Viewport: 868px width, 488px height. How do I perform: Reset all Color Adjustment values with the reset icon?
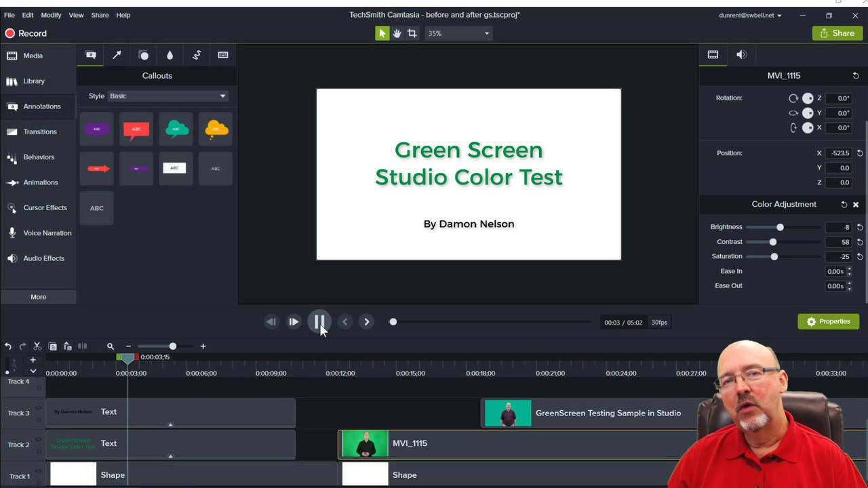point(844,204)
